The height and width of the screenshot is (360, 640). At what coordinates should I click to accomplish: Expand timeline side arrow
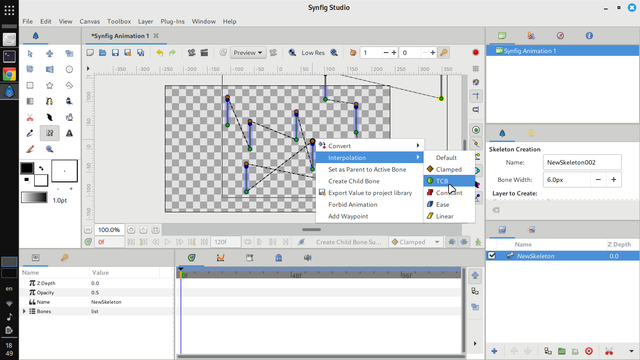475,343
